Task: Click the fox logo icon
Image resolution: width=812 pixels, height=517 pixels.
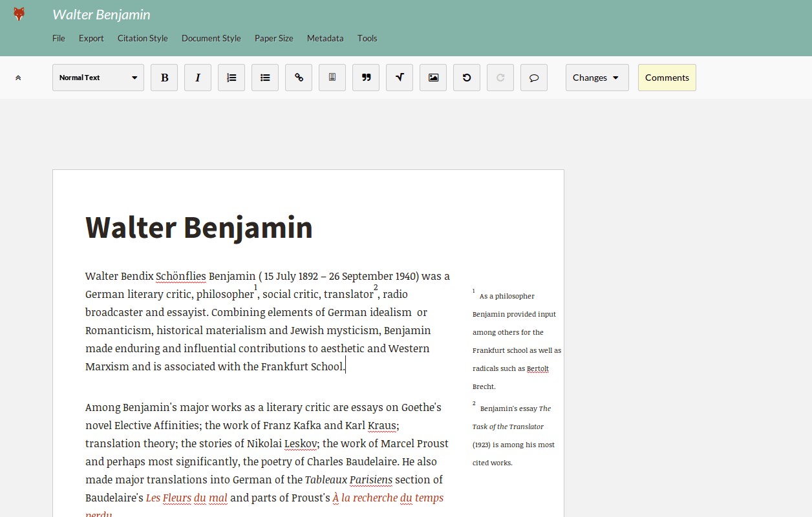Action: coord(19,14)
